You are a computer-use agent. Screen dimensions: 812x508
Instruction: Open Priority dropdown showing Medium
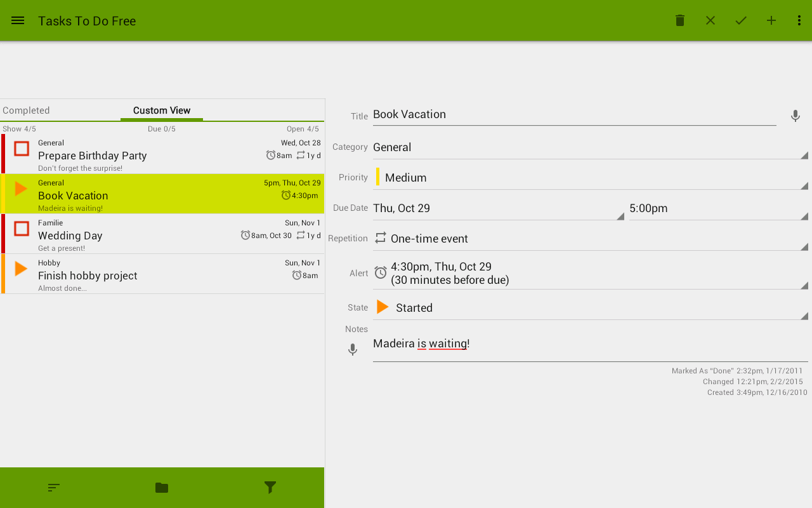coord(591,178)
